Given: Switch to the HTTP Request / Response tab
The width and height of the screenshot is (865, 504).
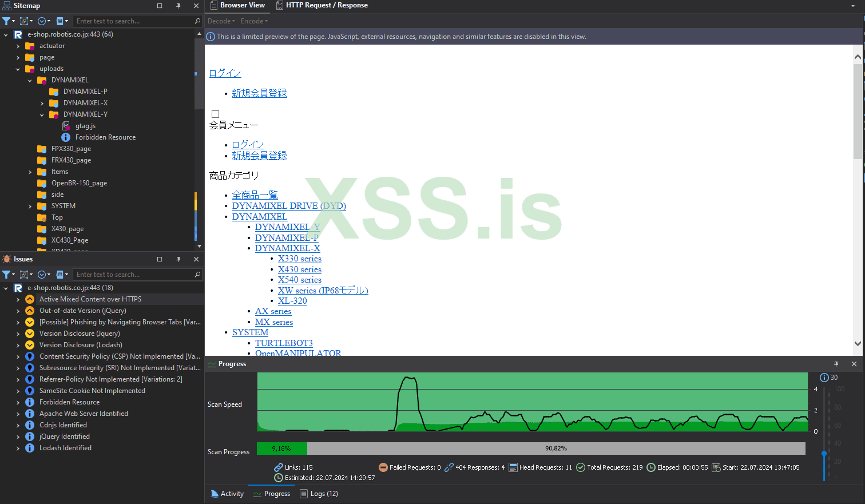Looking at the screenshot, I should pos(322,5).
